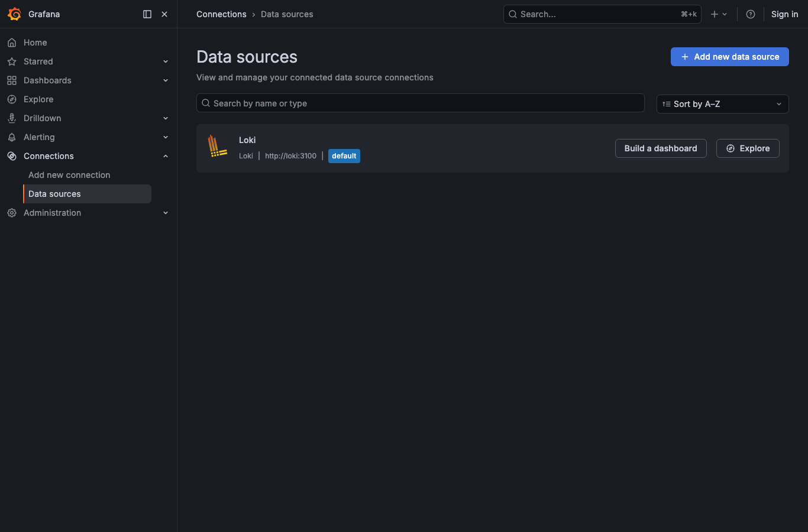Click Build a dashboard button
The image size is (808, 532).
(x=661, y=148)
